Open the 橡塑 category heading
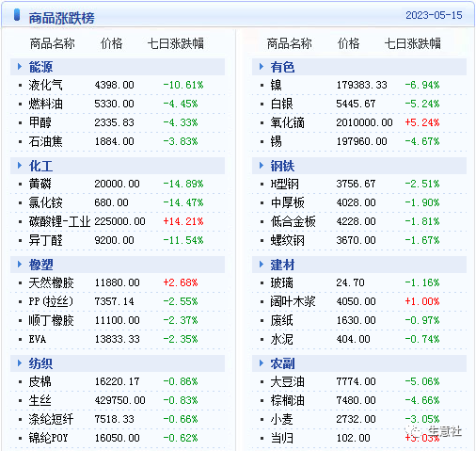The image size is (476, 451). [x=40, y=265]
